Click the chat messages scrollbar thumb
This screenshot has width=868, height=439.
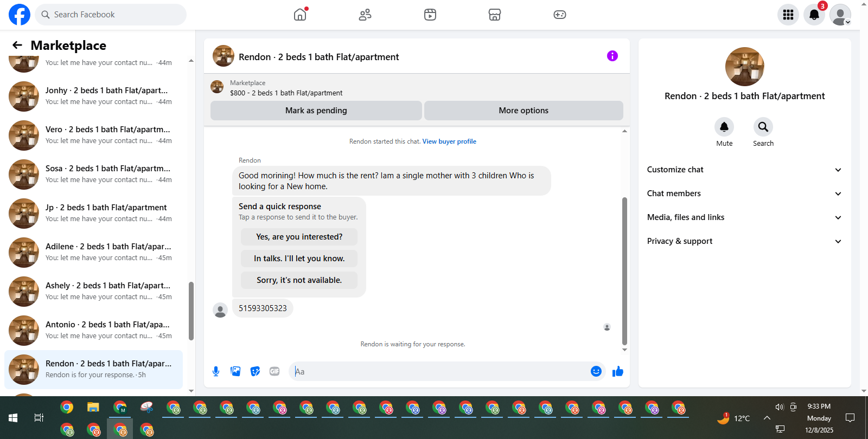point(624,271)
